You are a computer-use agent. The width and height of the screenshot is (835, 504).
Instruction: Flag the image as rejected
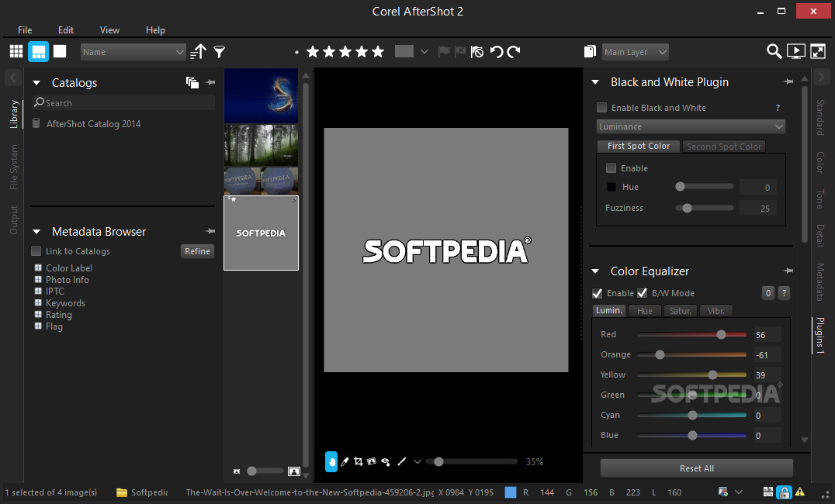click(460, 52)
